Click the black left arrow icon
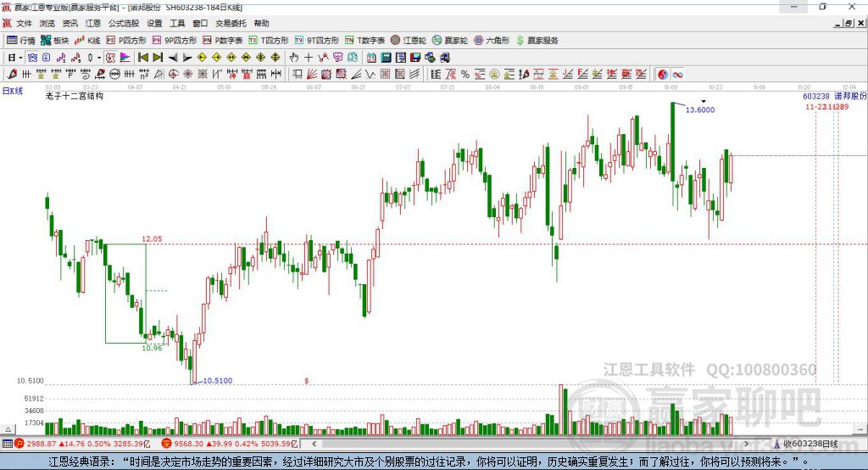Screen dimensions: 868x470 [173, 58]
